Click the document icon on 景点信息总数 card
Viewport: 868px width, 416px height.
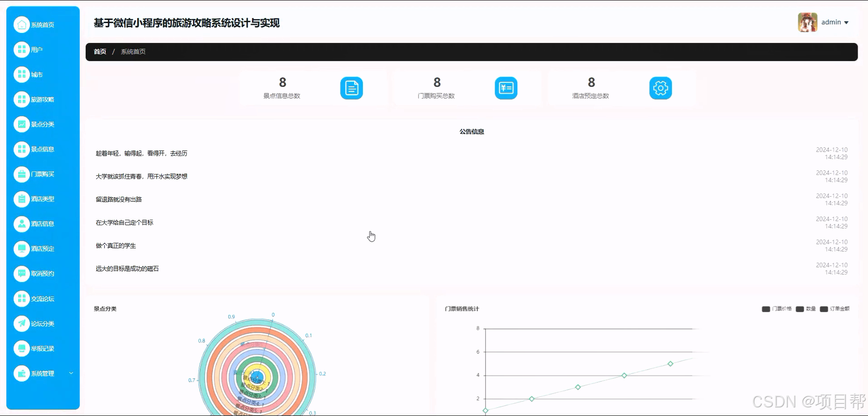(x=351, y=88)
